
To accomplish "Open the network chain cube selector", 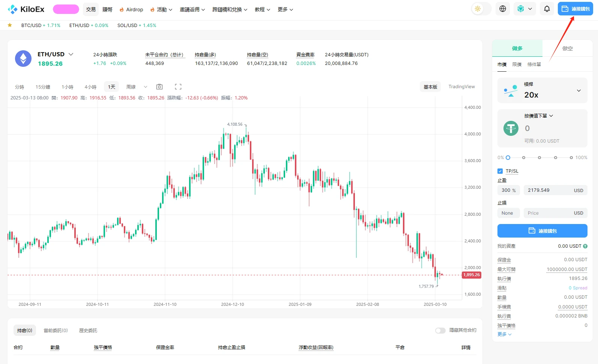I will tap(525, 9).
